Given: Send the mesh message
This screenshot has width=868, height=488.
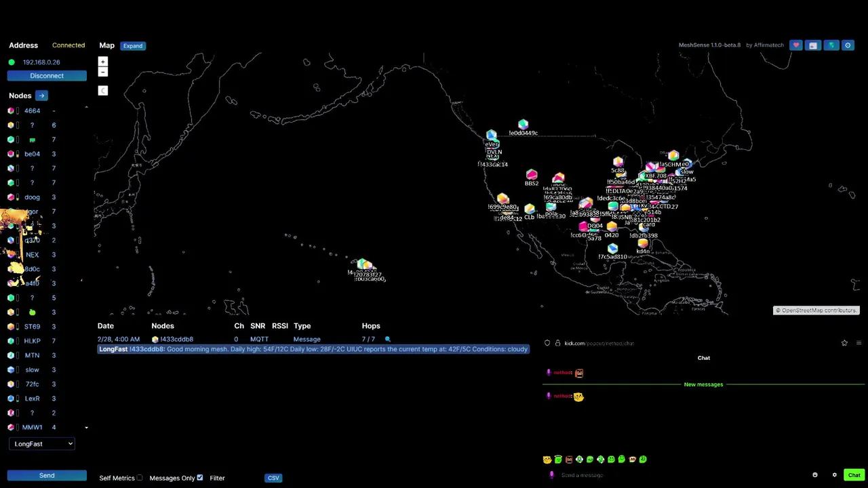Looking at the screenshot, I should point(47,475).
